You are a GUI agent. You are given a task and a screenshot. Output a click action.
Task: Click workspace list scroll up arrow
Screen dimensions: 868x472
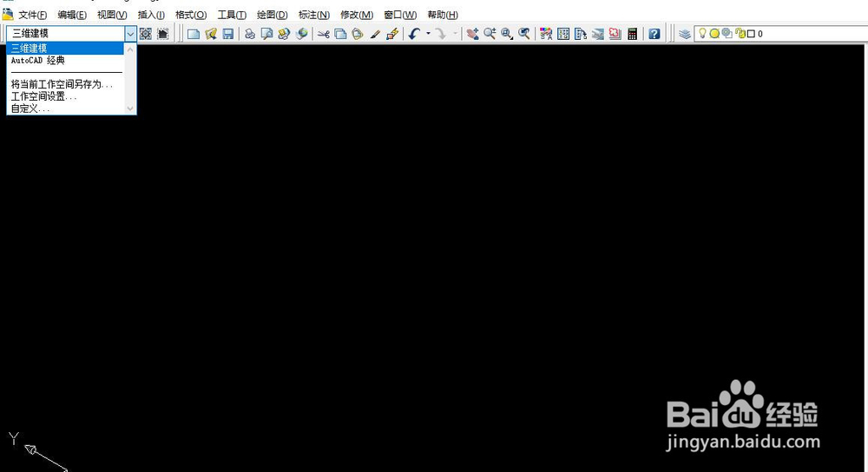[x=130, y=49]
